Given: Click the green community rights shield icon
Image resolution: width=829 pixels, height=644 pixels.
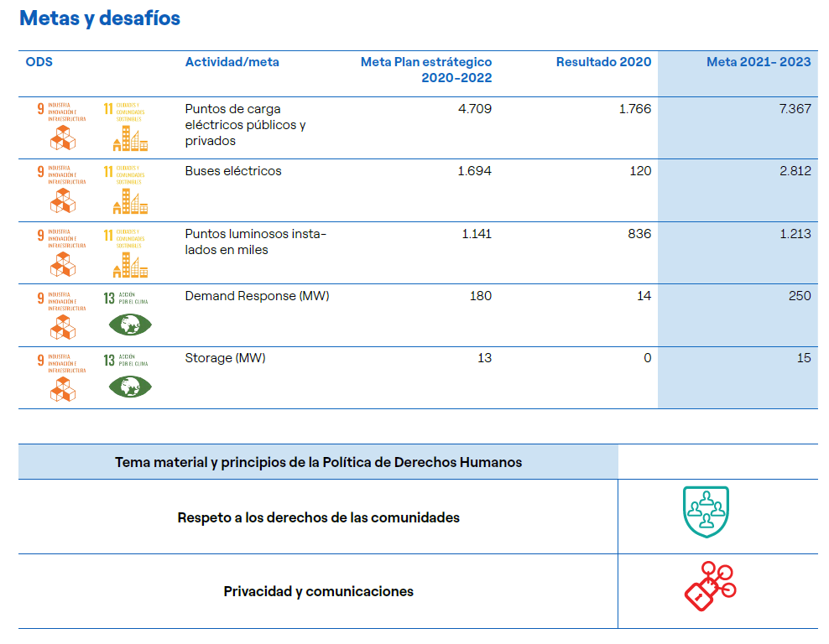Looking at the screenshot, I should 706,512.
